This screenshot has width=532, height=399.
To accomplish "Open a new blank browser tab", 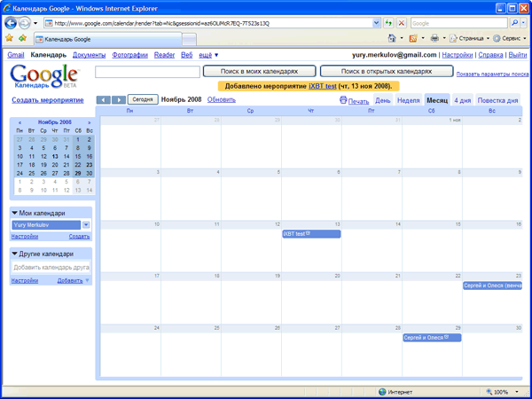I will tap(189, 39).
